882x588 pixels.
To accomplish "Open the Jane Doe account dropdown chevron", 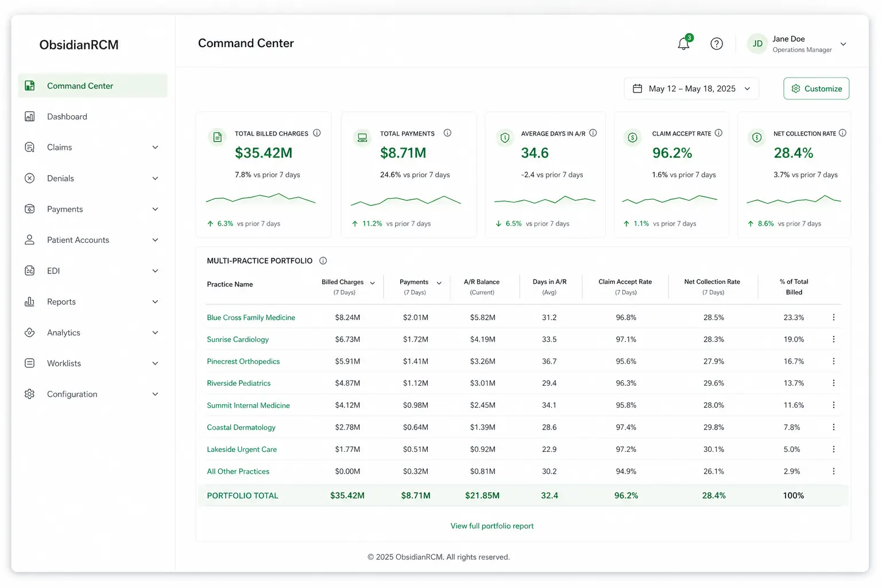I will (844, 44).
